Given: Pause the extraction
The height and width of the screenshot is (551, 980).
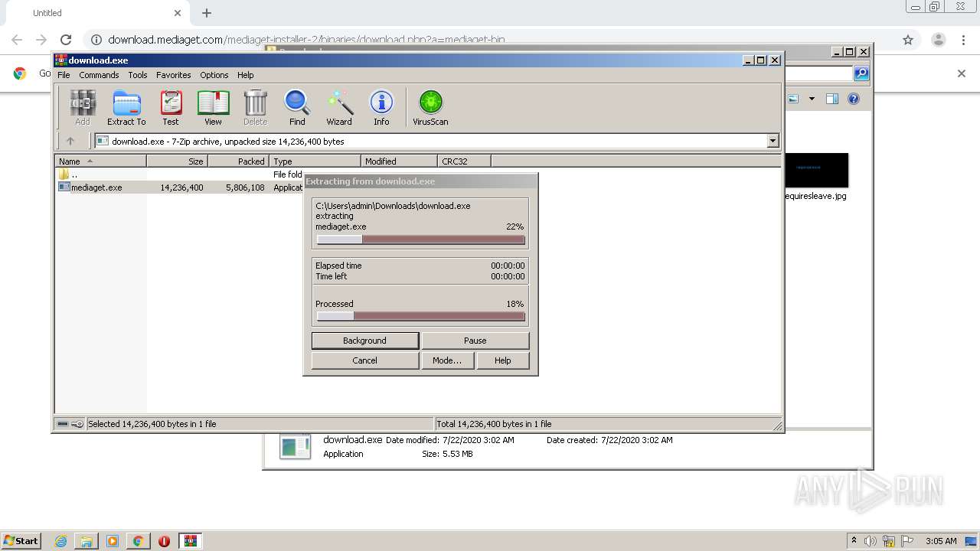Looking at the screenshot, I should click(475, 341).
